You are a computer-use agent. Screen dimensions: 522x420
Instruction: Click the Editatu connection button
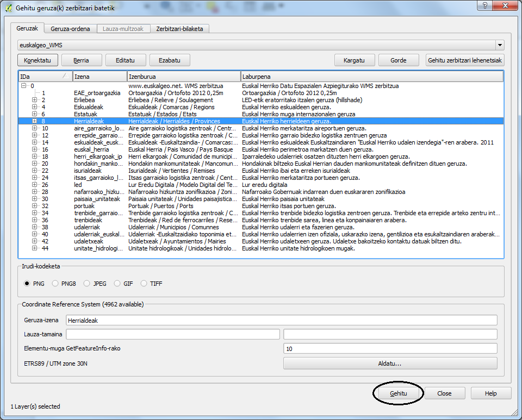point(125,60)
